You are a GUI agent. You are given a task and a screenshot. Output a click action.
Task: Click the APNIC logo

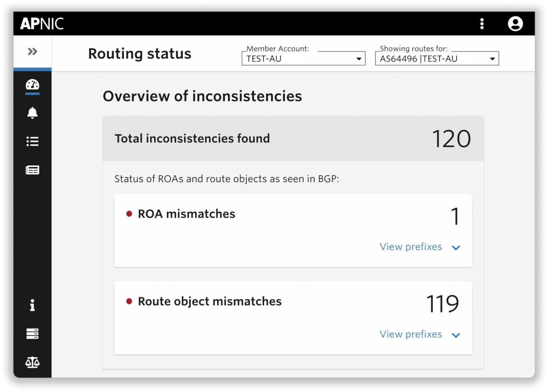pyautogui.click(x=42, y=24)
